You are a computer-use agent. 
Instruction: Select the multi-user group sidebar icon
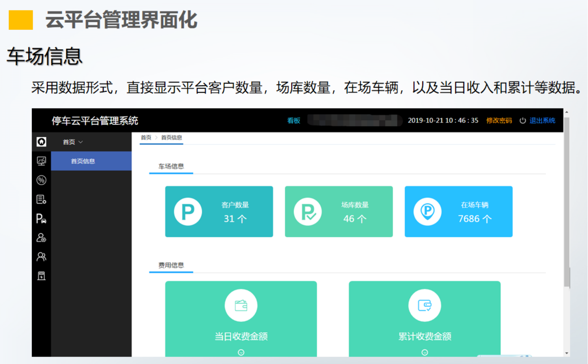point(41,257)
